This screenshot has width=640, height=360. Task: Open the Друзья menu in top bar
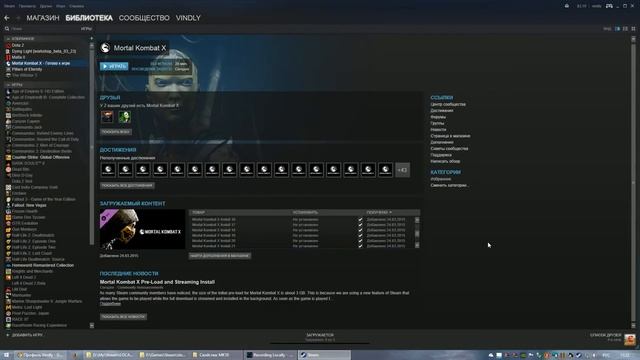point(46,6)
